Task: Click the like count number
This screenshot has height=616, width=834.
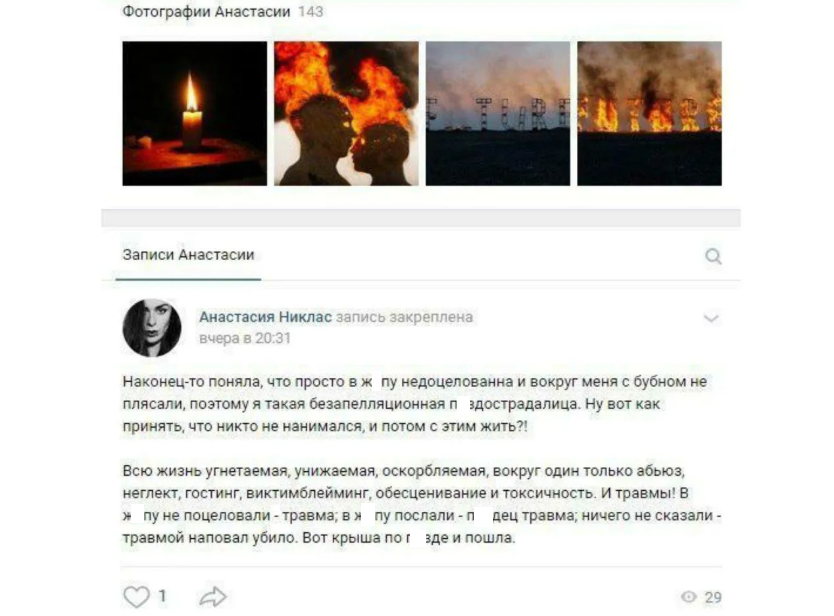Action: 162,596
